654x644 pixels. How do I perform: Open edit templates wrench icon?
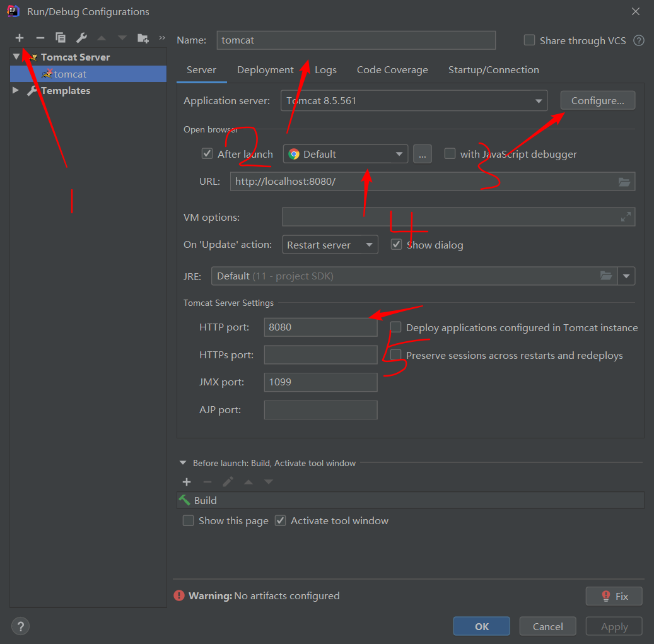click(81, 38)
